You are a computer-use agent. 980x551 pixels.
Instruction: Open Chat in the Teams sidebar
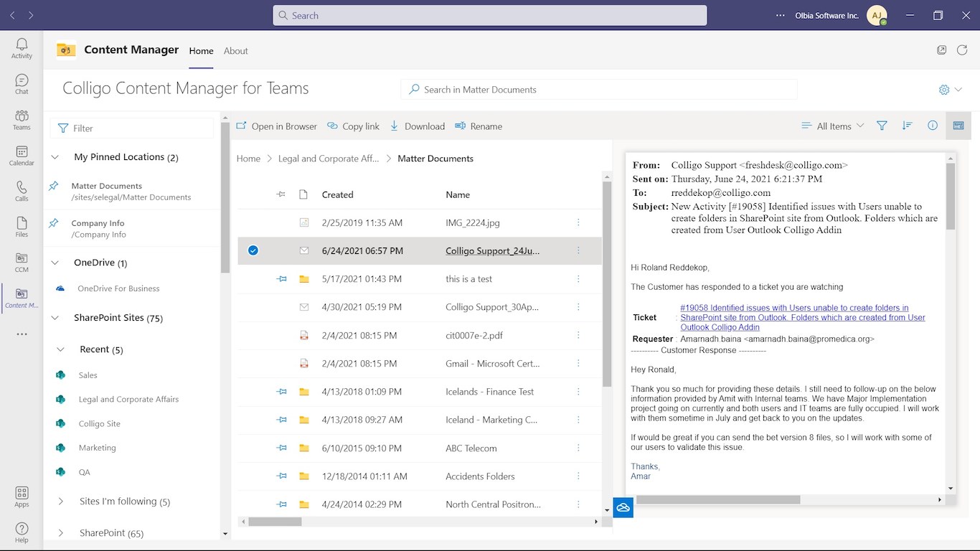pyautogui.click(x=22, y=84)
